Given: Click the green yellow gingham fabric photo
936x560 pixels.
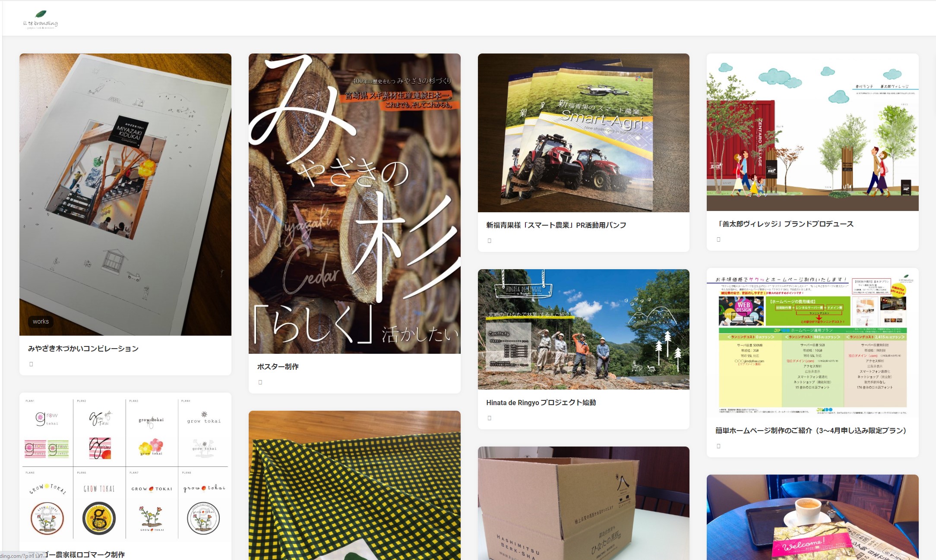Looking at the screenshot, I should click(354, 485).
